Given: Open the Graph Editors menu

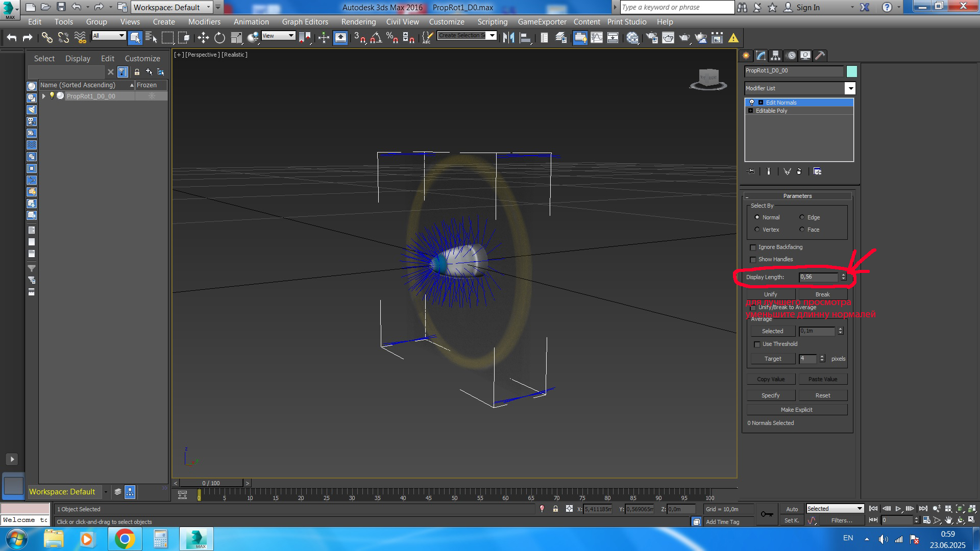Looking at the screenshot, I should click(305, 22).
